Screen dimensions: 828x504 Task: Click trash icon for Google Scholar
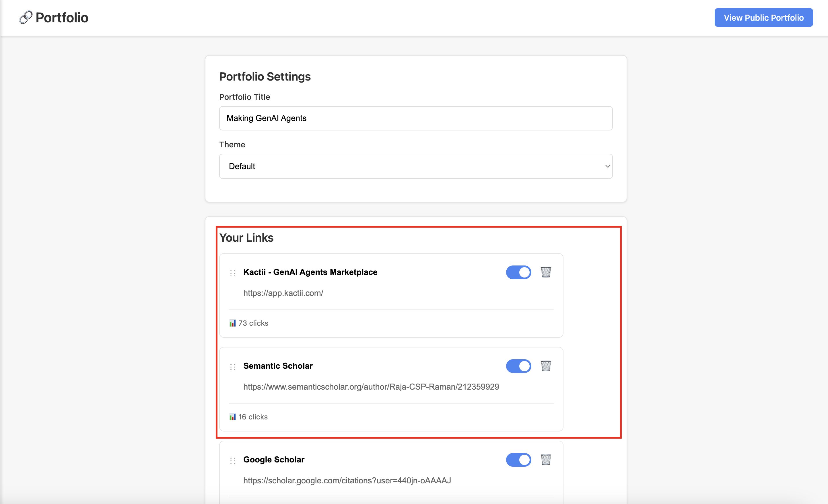pyautogui.click(x=546, y=459)
